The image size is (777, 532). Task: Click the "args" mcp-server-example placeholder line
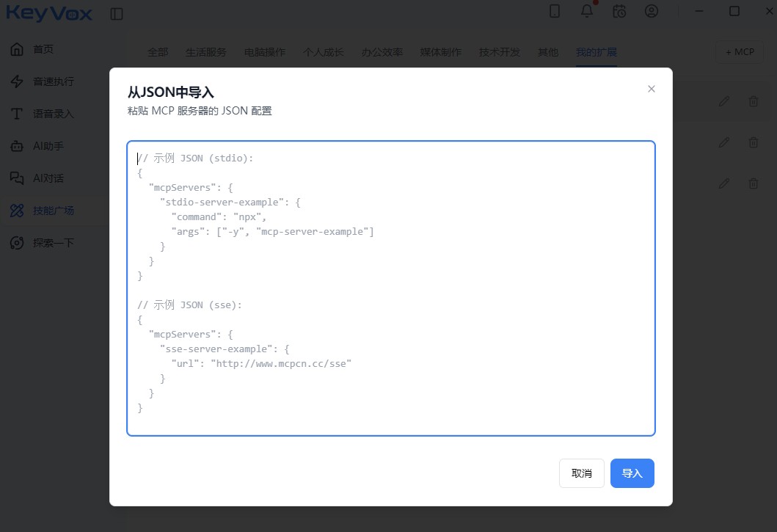(x=272, y=232)
